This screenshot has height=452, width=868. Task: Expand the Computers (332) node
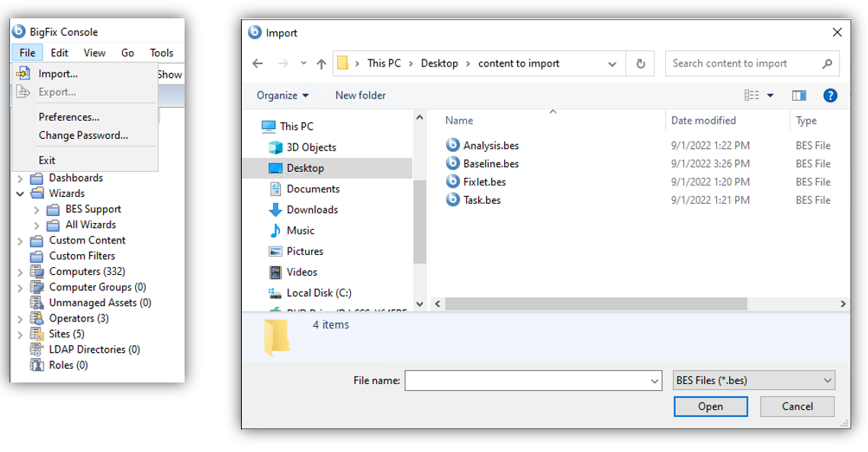[20, 272]
